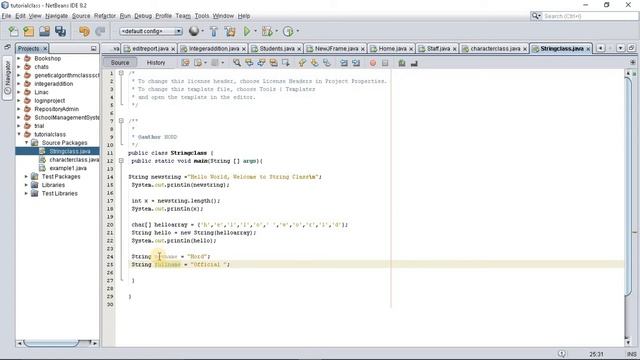Screen dimensions: 640x360
Task: Click the Last Edit icon in editor toolbar
Action: pos(185,63)
